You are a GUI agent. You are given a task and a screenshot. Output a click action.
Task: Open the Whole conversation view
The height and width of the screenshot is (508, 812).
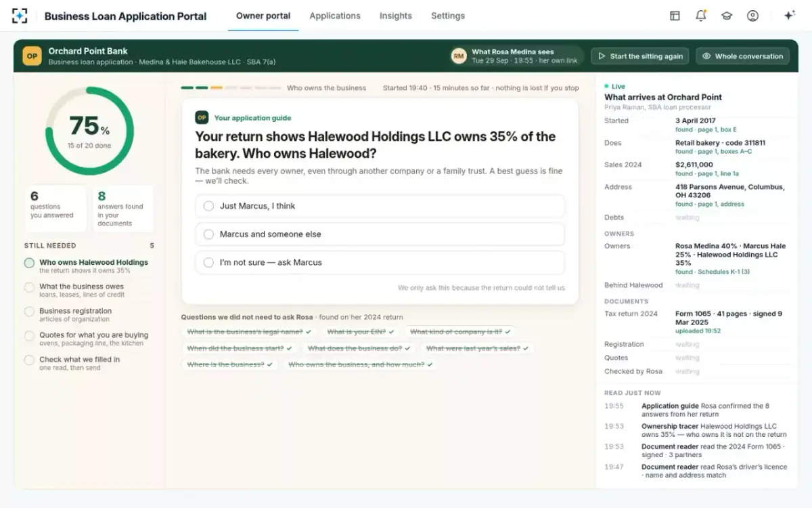pyautogui.click(x=743, y=56)
